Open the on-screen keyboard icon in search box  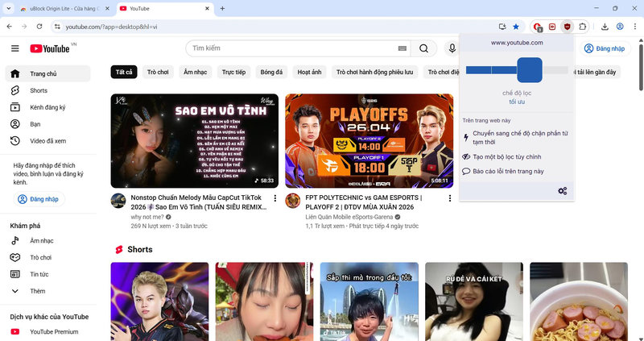pos(402,48)
